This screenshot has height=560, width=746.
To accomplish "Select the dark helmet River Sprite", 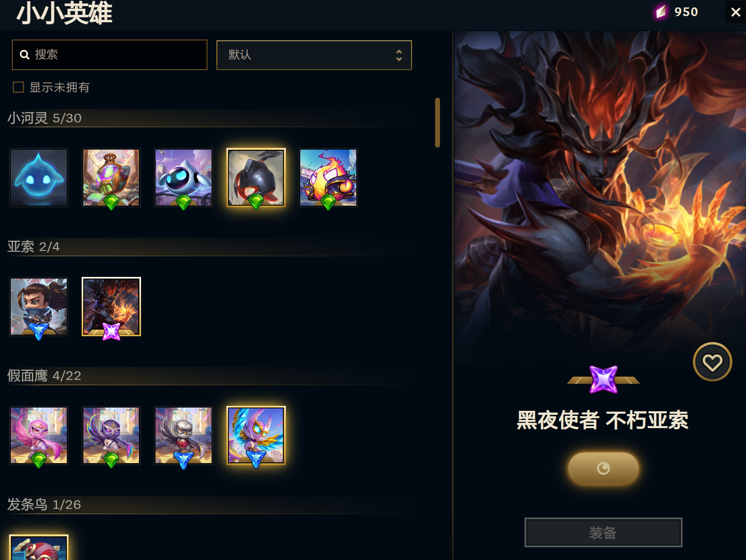I will (256, 178).
